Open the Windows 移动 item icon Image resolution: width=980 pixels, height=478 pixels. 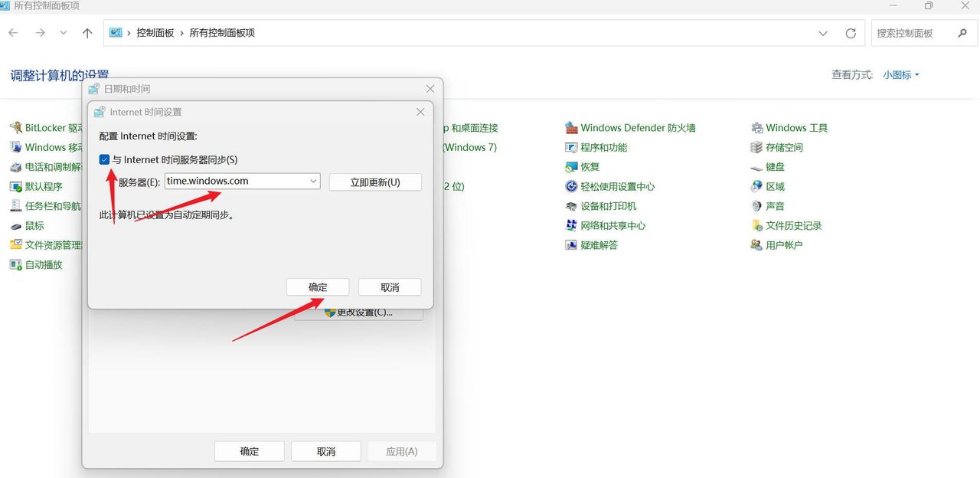pos(15,147)
